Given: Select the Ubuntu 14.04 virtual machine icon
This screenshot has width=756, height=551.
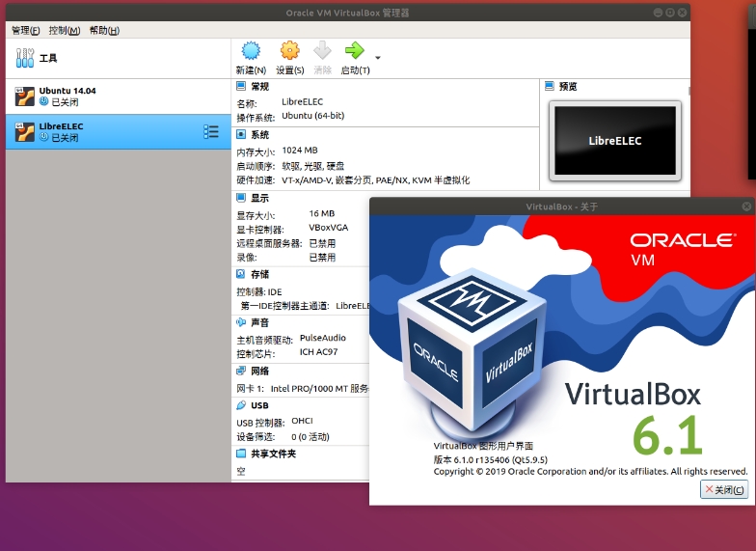Looking at the screenshot, I should (25, 96).
